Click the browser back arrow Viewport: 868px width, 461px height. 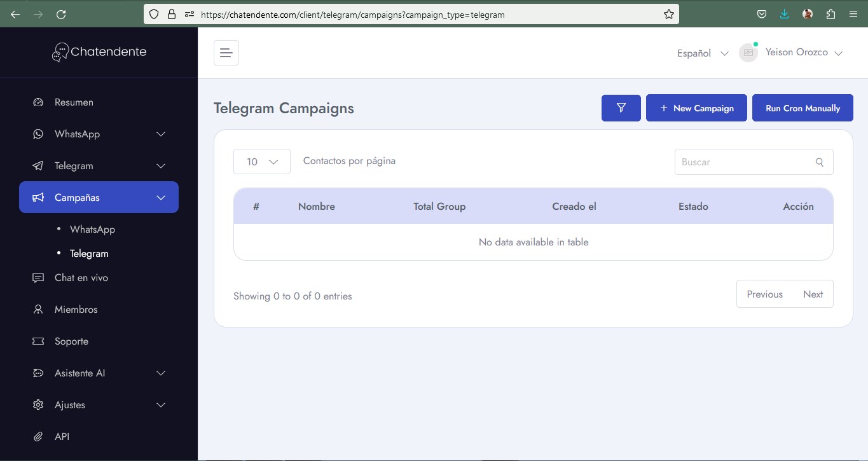coord(15,14)
